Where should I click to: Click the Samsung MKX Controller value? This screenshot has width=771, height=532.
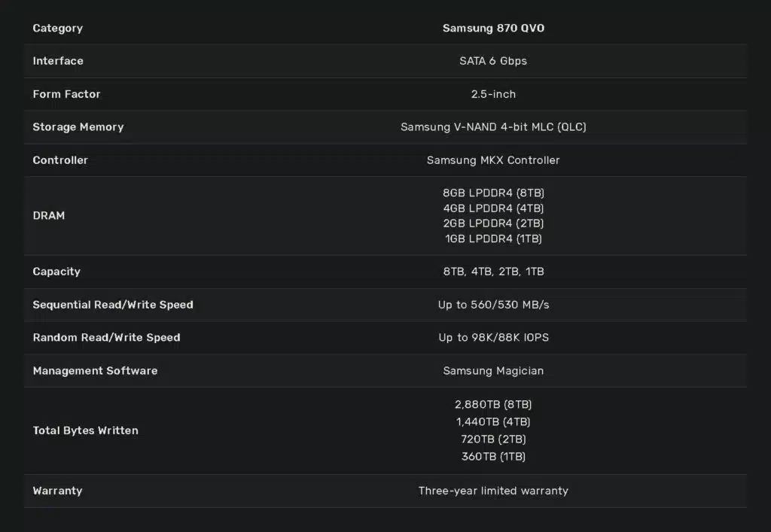[x=493, y=160]
